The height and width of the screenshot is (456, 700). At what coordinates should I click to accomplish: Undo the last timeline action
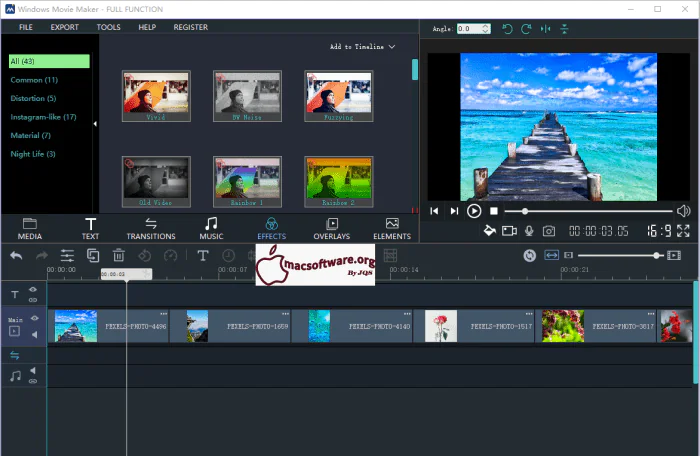pos(16,255)
